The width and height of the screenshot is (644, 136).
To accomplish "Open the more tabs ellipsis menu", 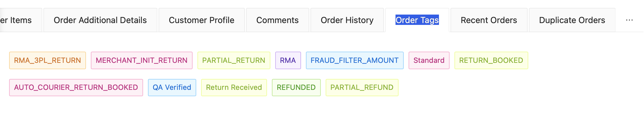I will pos(629,20).
